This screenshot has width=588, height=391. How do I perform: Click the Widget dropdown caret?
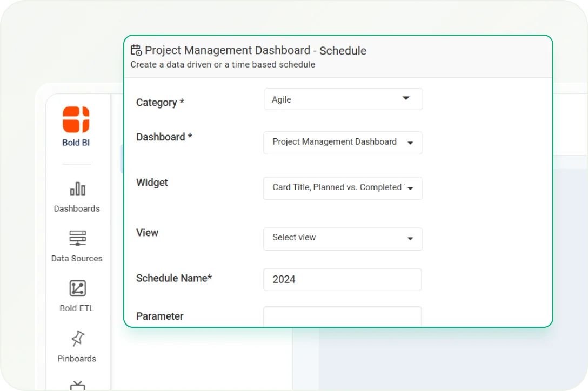tap(410, 188)
